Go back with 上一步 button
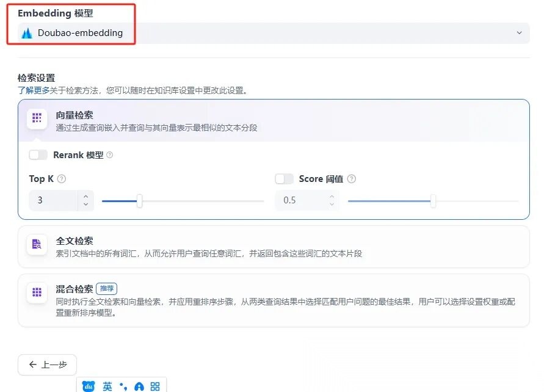544x392 pixels. [47, 365]
